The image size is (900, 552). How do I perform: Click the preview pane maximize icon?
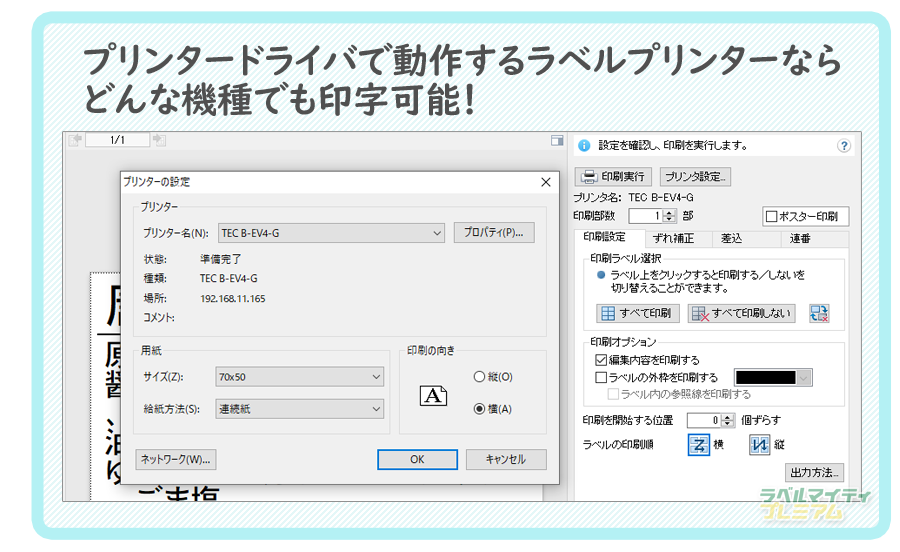pyautogui.click(x=557, y=141)
